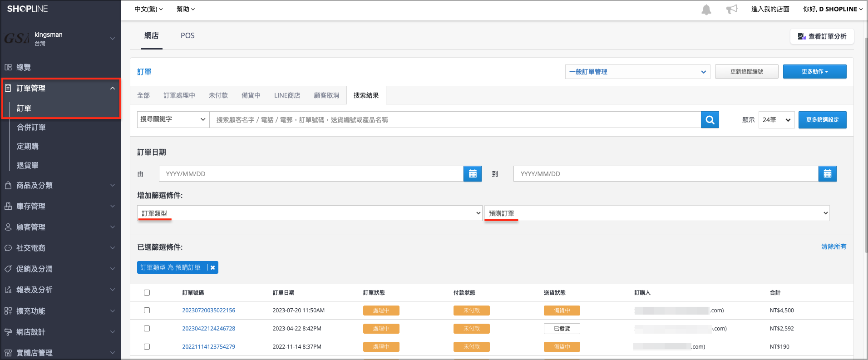Open 定期購 in the sidebar
Viewport: 868px width, 360px height.
coord(28,146)
